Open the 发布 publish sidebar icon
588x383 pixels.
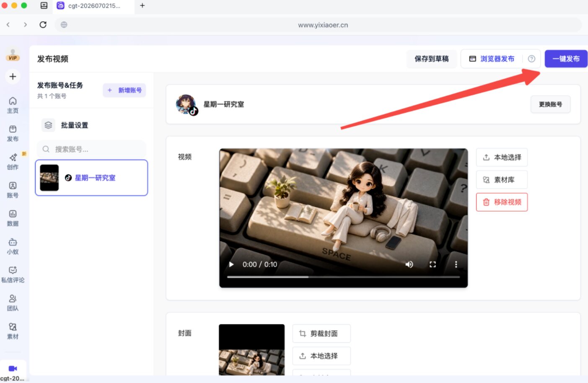pos(13,133)
